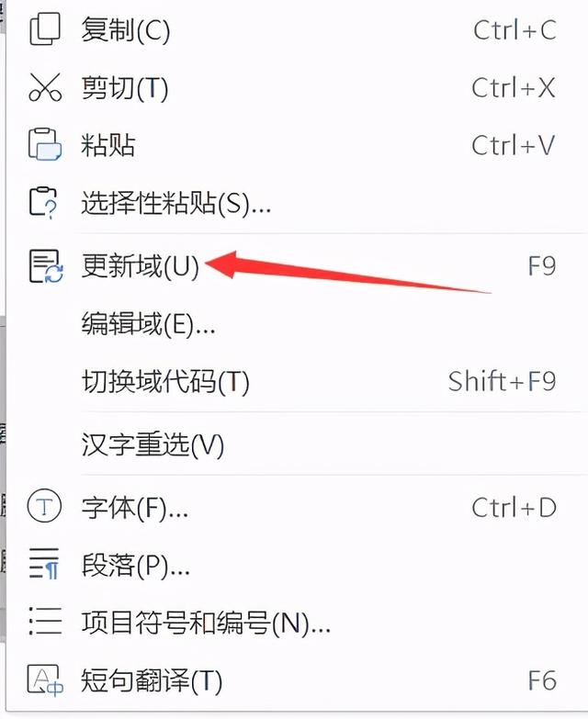Click the Paste clipboard icon

(45, 144)
